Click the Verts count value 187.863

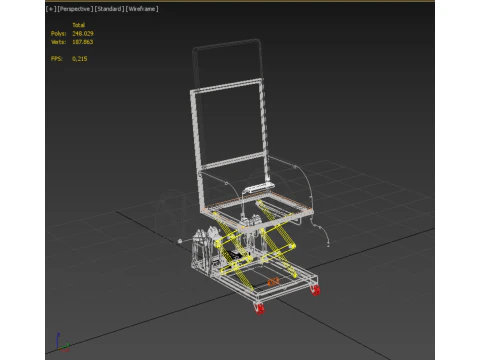click(x=83, y=42)
